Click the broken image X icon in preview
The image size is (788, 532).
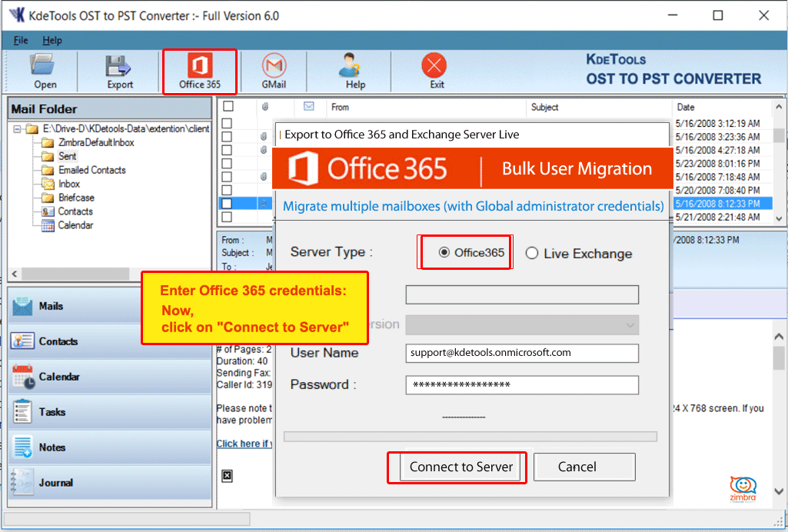coord(227,476)
